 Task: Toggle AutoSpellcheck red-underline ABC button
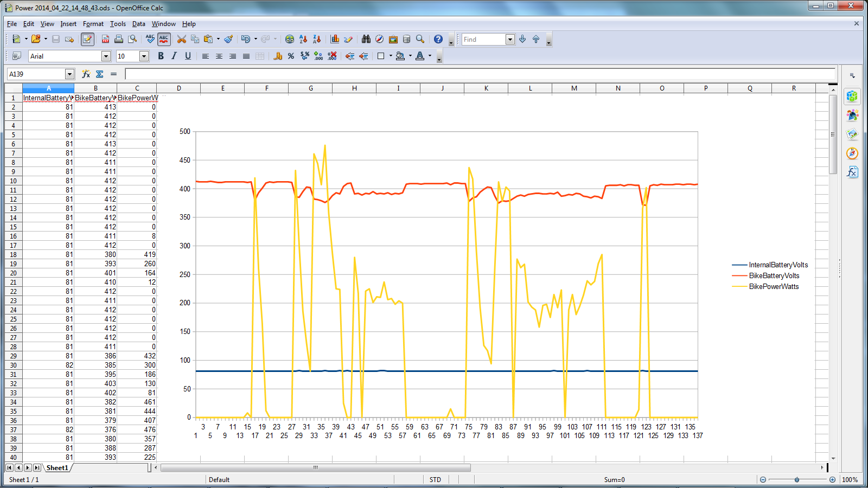pos(164,39)
